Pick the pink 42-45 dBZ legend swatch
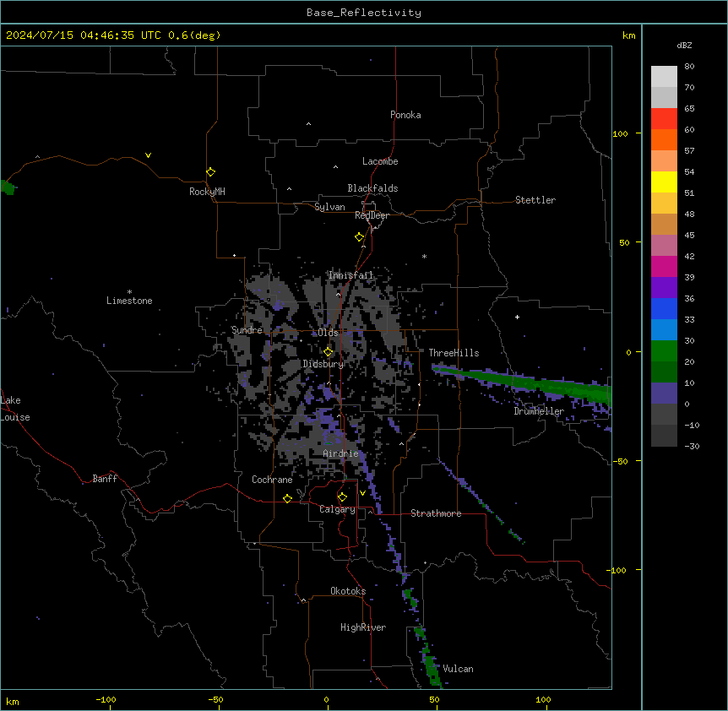The image size is (728, 711). coord(664,245)
